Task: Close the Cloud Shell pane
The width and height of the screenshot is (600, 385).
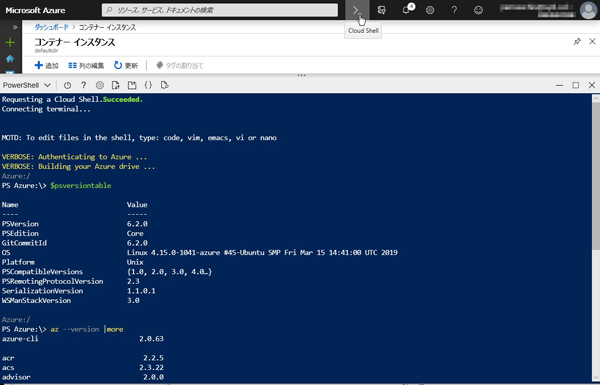Action: (x=592, y=85)
